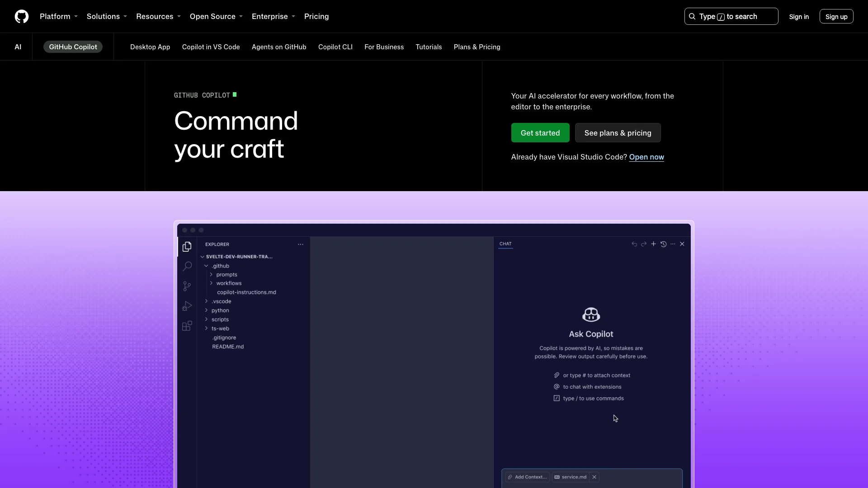Open copilot-instructions.md in Explorer
This screenshot has height=488, width=868.
(246, 292)
